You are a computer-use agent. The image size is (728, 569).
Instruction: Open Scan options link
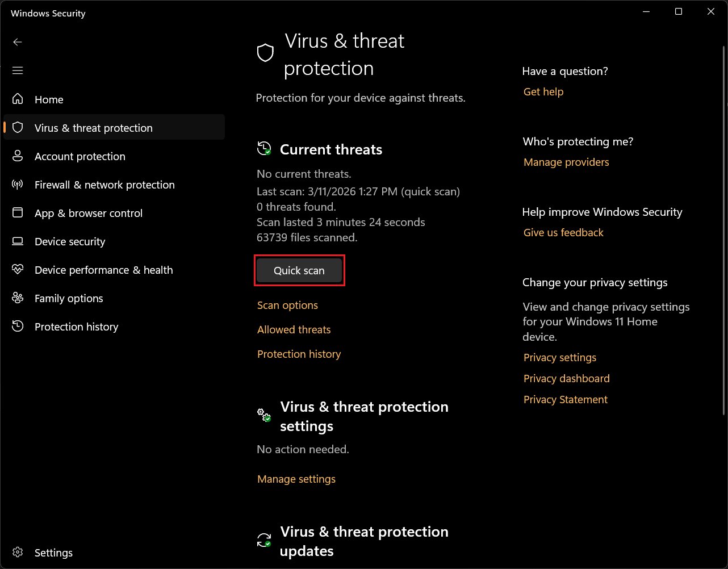287,306
